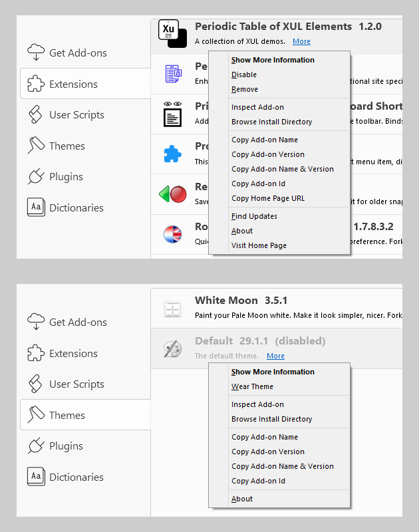Image resolution: width=419 pixels, height=532 pixels.
Task: Click the Extensions puzzle icon in bottom panel
Action: click(36, 353)
